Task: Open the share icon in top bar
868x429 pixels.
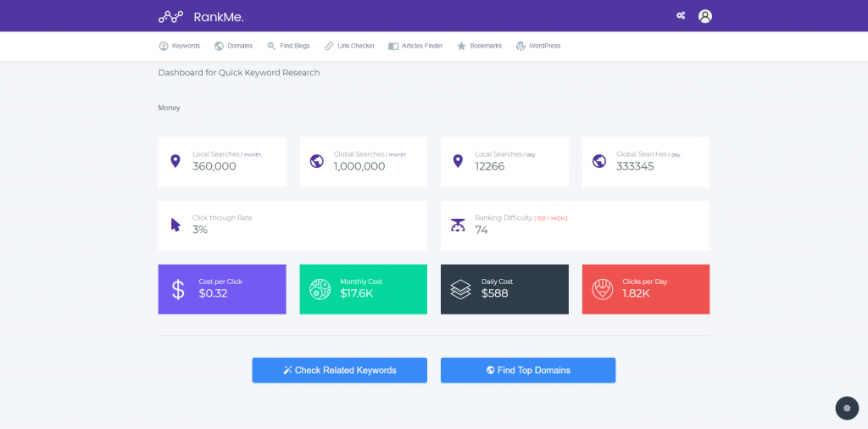Action: point(681,16)
